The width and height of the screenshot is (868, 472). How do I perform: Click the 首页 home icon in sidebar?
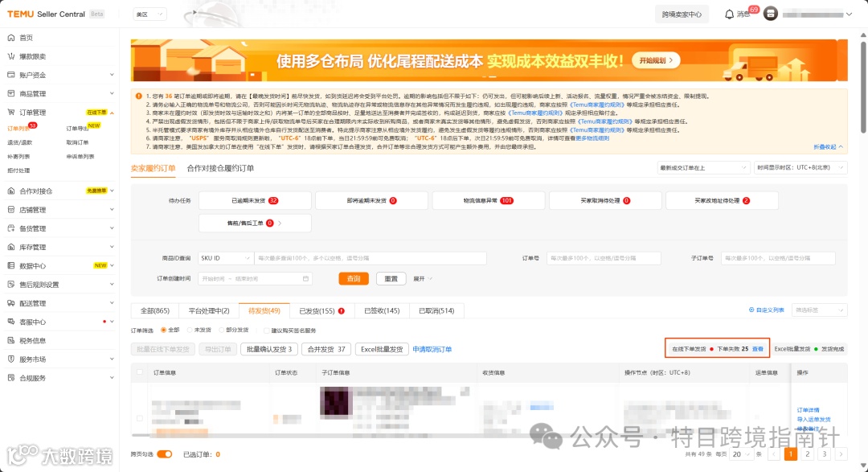coord(11,38)
